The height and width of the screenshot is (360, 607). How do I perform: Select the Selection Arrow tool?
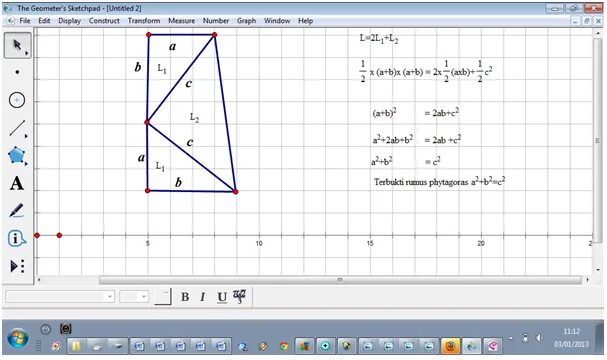[17, 45]
